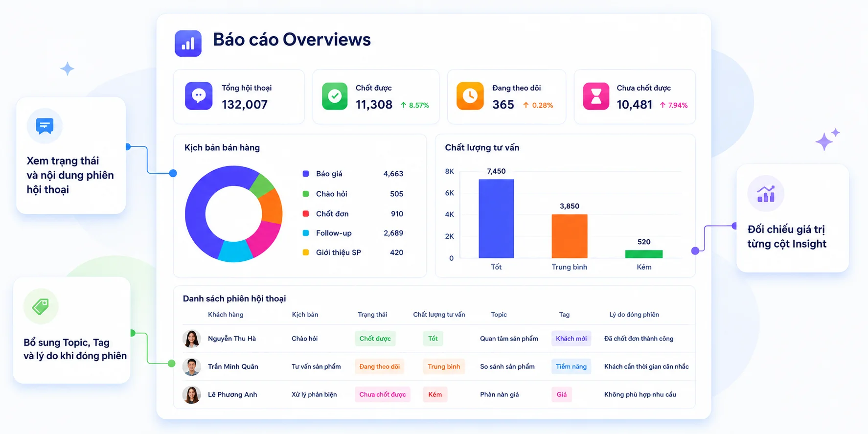Click the Kém quality badge in the table
The image size is (868, 434).
tap(435, 394)
